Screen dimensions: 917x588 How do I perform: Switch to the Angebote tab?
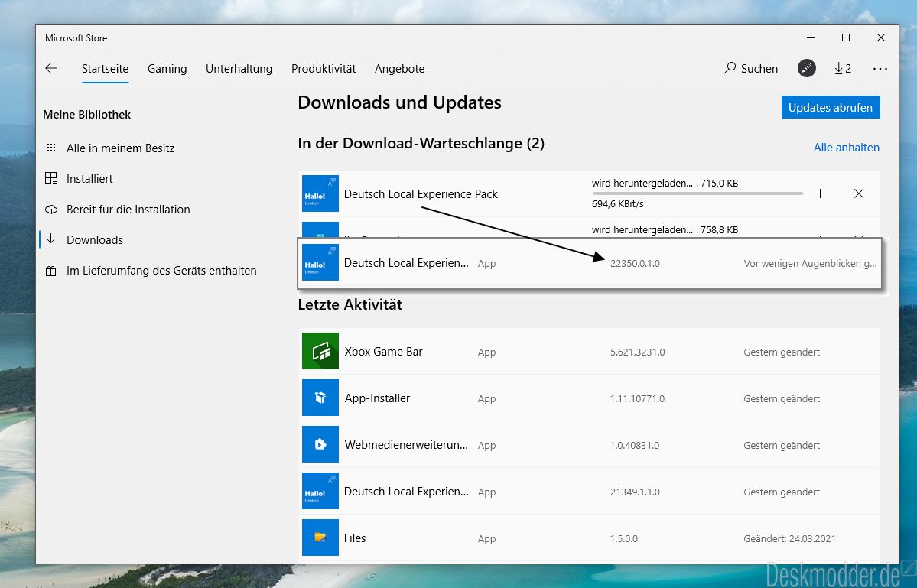399,68
